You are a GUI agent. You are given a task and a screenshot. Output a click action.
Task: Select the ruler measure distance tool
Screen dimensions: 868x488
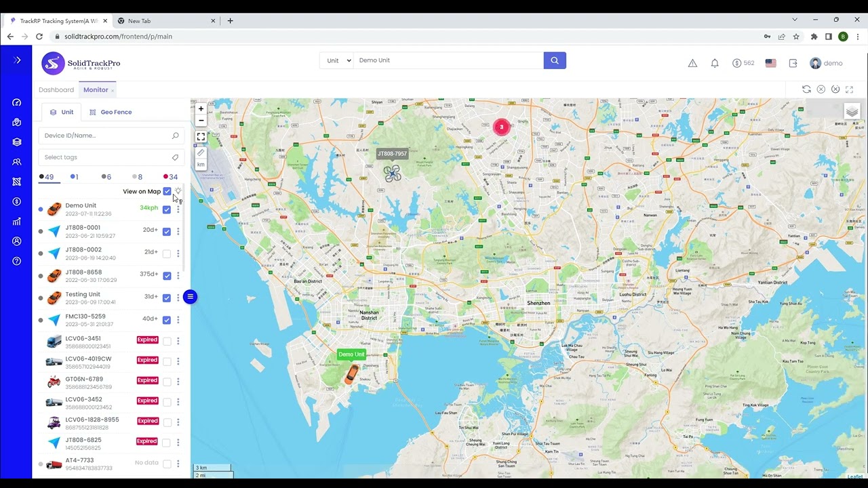click(201, 152)
